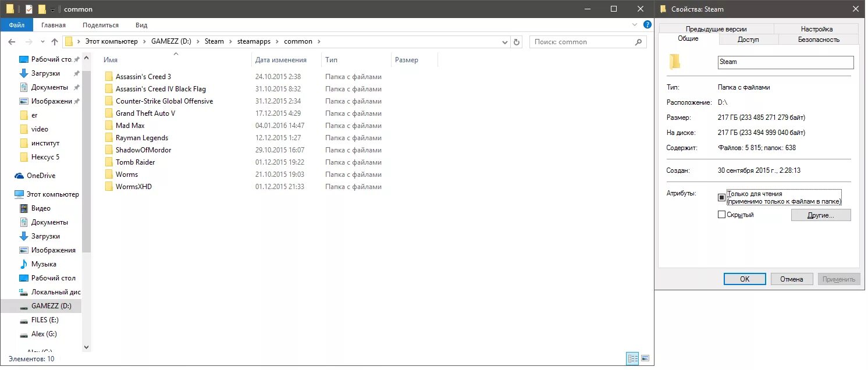868x370 pixels.
Task: Click the search magnifier icon
Action: pos(639,42)
